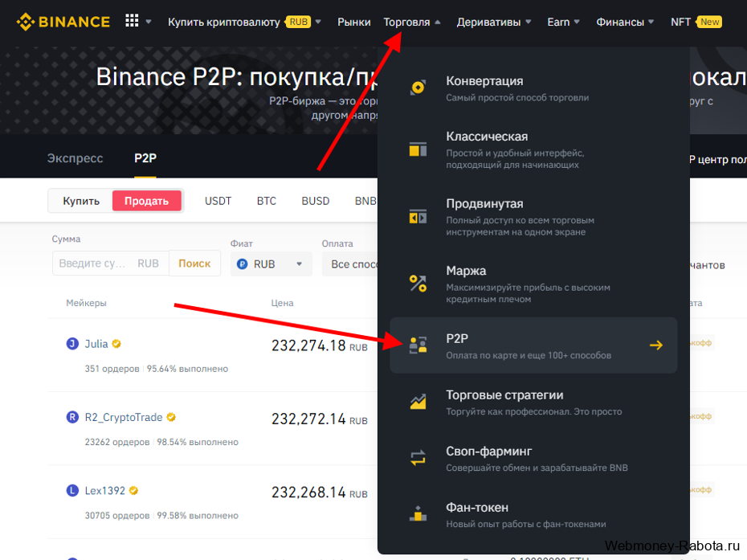The width and height of the screenshot is (747, 560).
Task: Click the Маржа percent icon
Action: click(x=418, y=284)
